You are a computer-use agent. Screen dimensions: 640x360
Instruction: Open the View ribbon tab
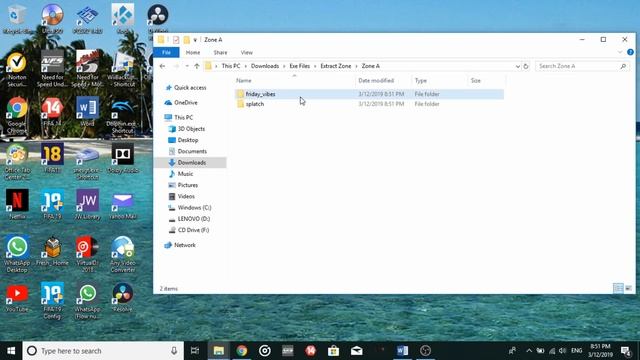pyautogui.click(x=246, y=52)
